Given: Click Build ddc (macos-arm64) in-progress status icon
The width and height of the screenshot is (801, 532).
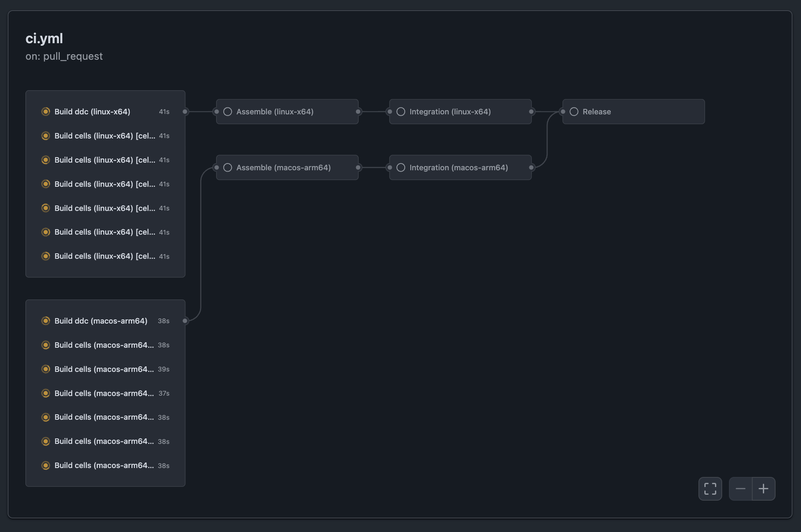Looking at the screenshot, I should 46,321.
